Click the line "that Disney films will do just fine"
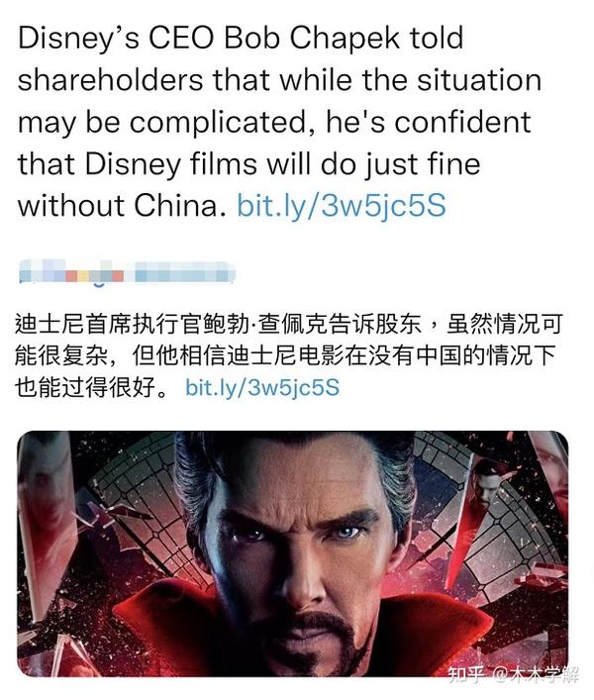This screenshot has height=700, width=594. point(249,164)
